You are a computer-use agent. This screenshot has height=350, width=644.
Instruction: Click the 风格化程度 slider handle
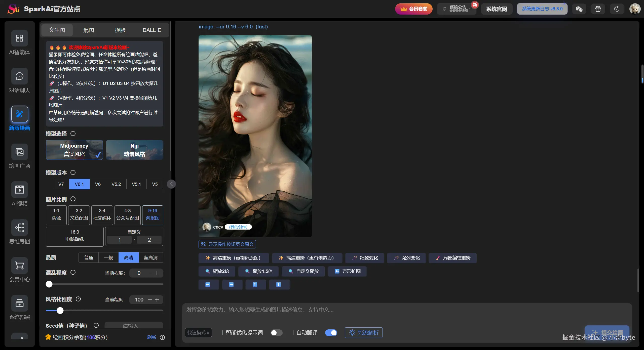coord(60,311)
